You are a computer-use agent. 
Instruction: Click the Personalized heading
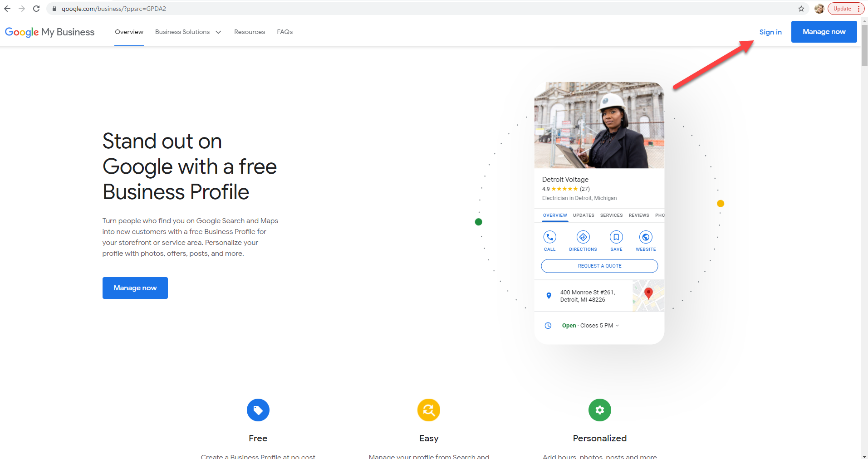click(600, 438)
